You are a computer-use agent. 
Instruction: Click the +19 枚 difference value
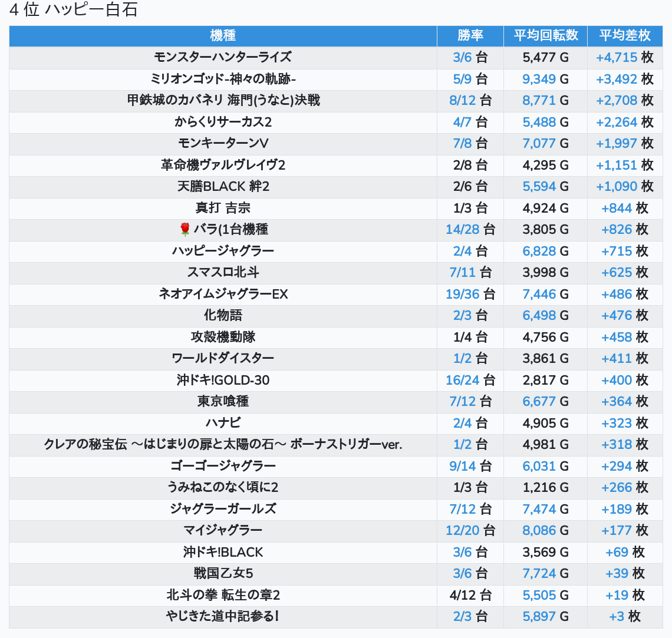click(625, 595)
